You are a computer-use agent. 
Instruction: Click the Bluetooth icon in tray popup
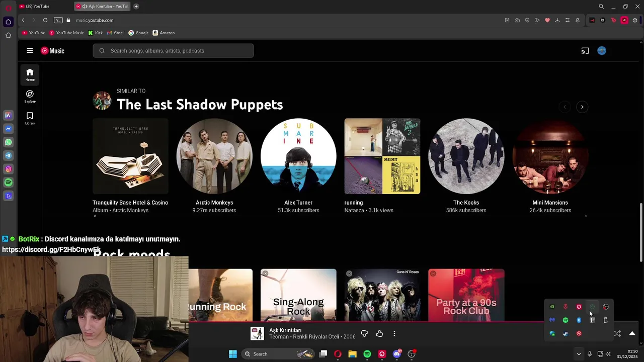click(x=579, y=320)
